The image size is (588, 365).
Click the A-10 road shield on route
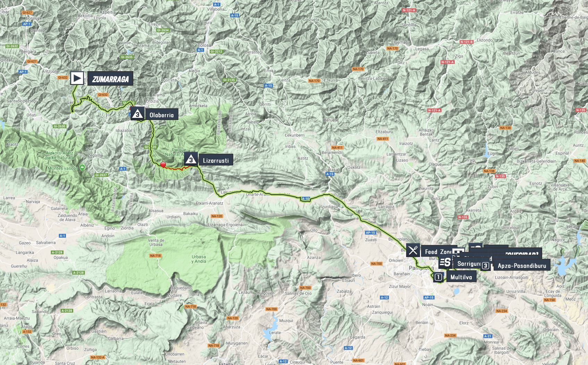point(305,199)
